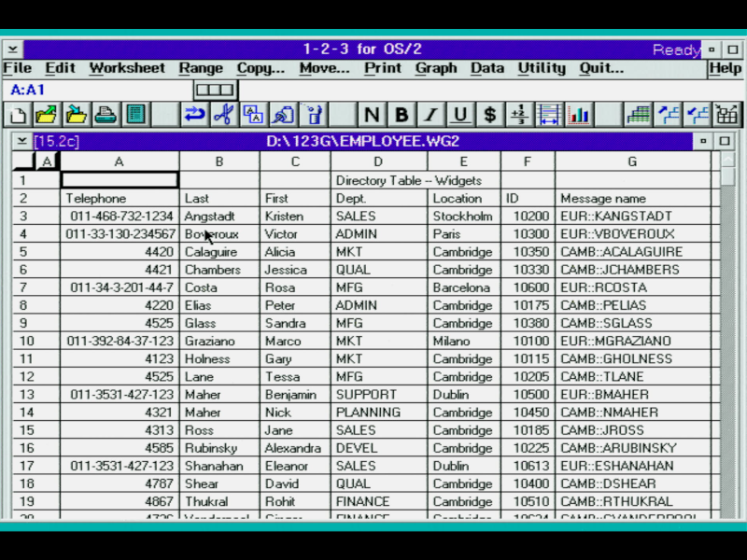The width and height of the screenshot is (747, 560).
Task: Open the 1-2-3 for OS/2 system menu
Action: click(13, 49)
